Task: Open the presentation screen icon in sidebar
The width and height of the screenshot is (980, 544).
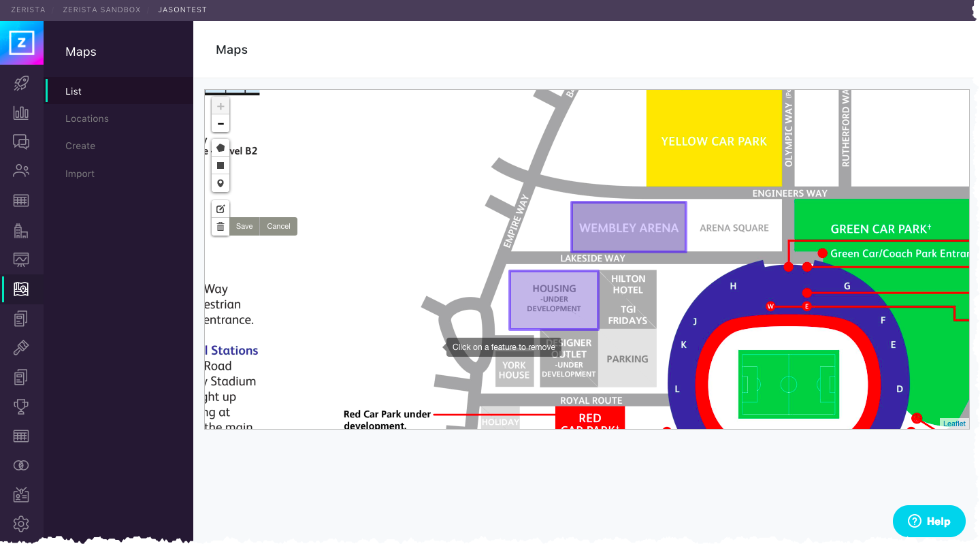Action: (21, 259)
